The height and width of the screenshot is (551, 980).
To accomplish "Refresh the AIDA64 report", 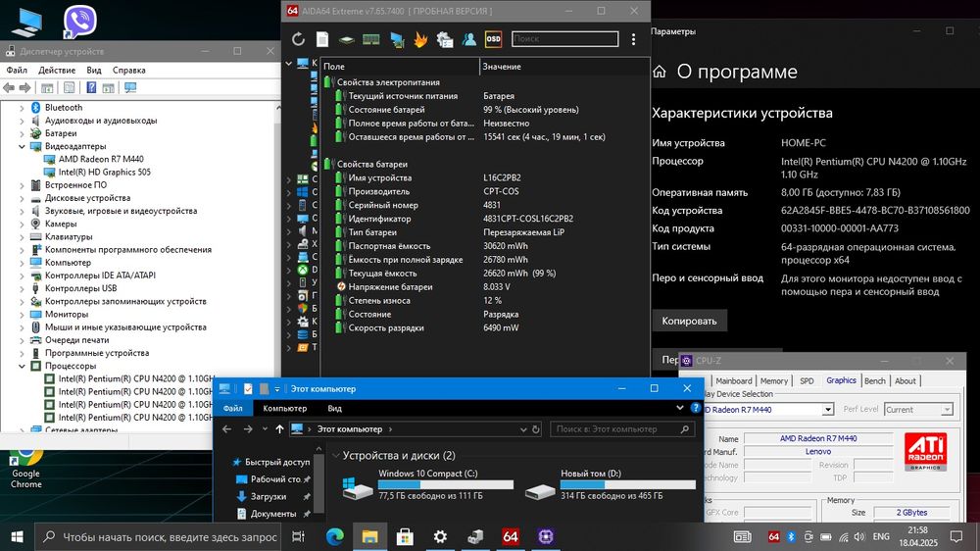I will (298, 39).
